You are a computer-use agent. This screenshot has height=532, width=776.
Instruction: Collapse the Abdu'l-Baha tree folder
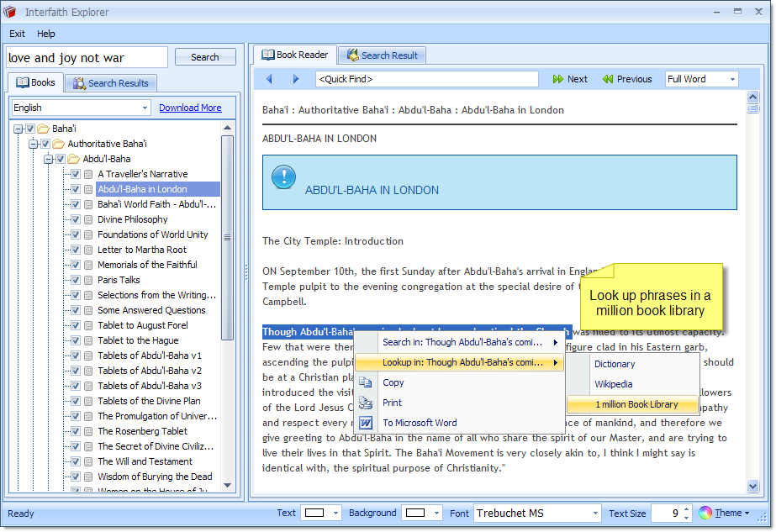pos(49,159)
